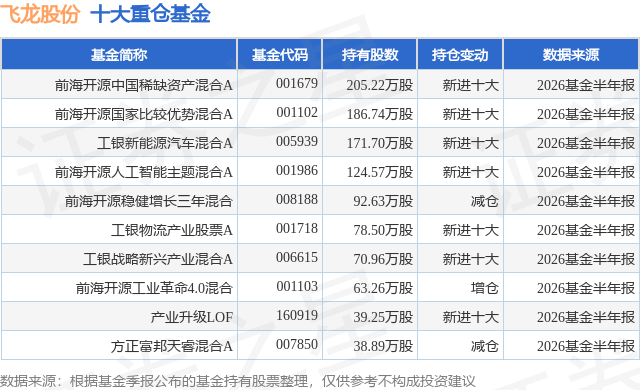The width and height of the screenshot is (640, 390).
Task: Select fund code 160919
Action: coord(297,315)
